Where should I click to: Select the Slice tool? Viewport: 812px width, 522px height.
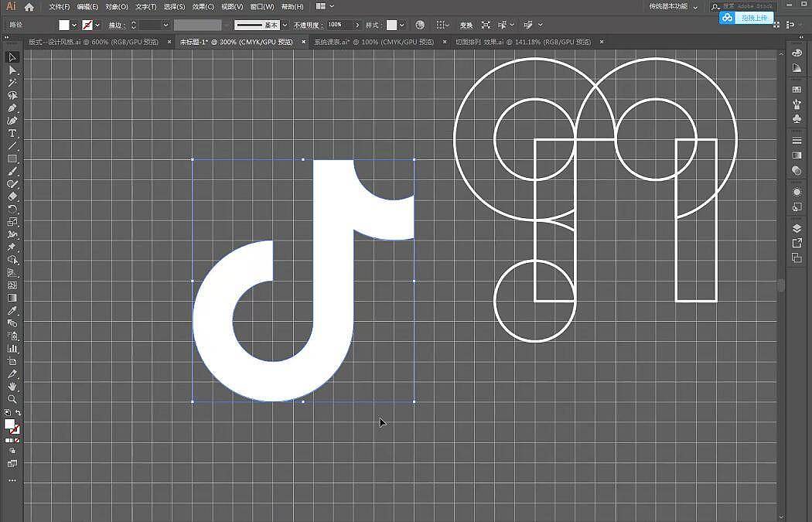point(12,374)
